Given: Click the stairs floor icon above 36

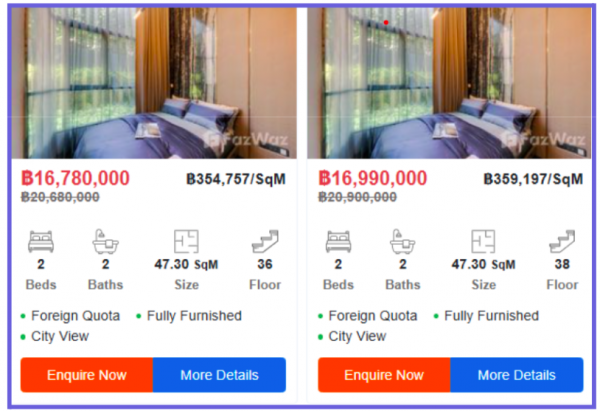Looking at the screenshot, I should 264,242.
